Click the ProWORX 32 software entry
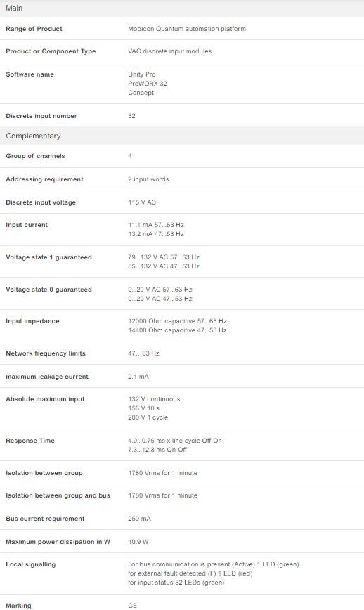Screen dimensions: 364x610 pos(148,83)
